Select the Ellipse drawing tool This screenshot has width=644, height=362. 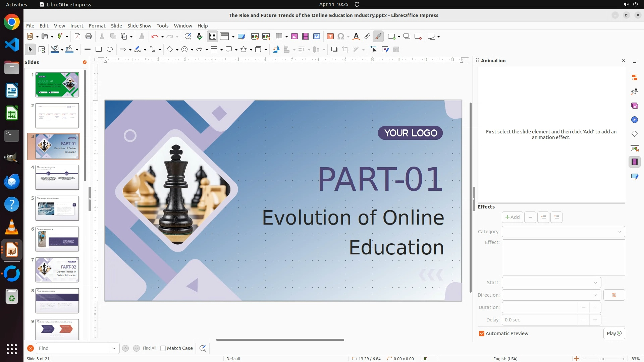click(110, 50)
